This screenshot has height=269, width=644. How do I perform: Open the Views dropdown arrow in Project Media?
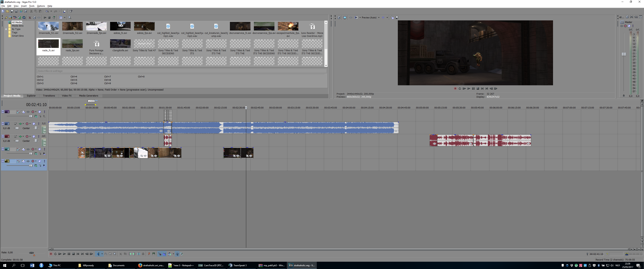point(65,17)
